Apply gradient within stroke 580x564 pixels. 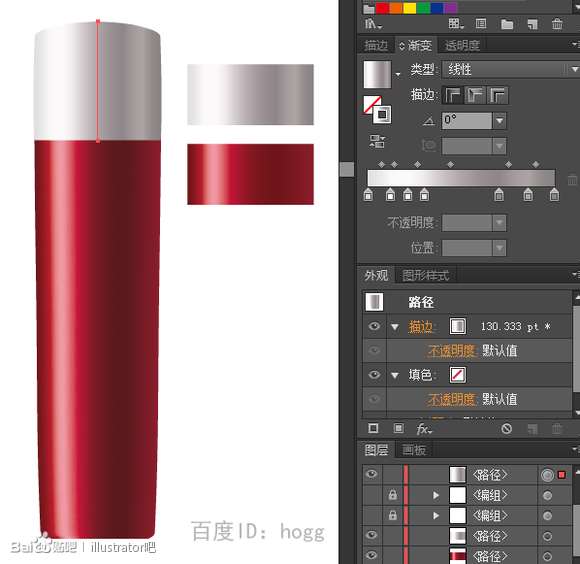coord(453,95)
